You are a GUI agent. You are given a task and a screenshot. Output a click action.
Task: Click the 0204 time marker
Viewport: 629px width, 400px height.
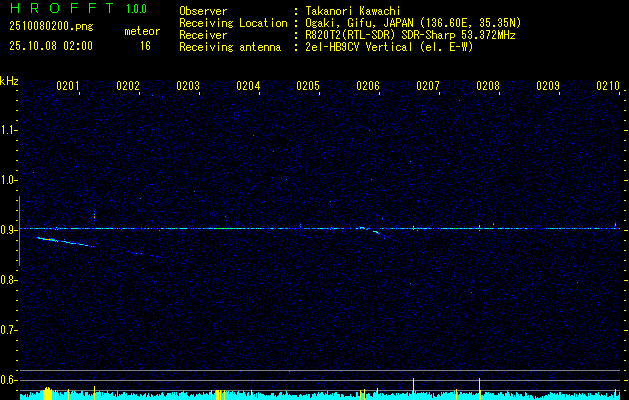(248, 86)
